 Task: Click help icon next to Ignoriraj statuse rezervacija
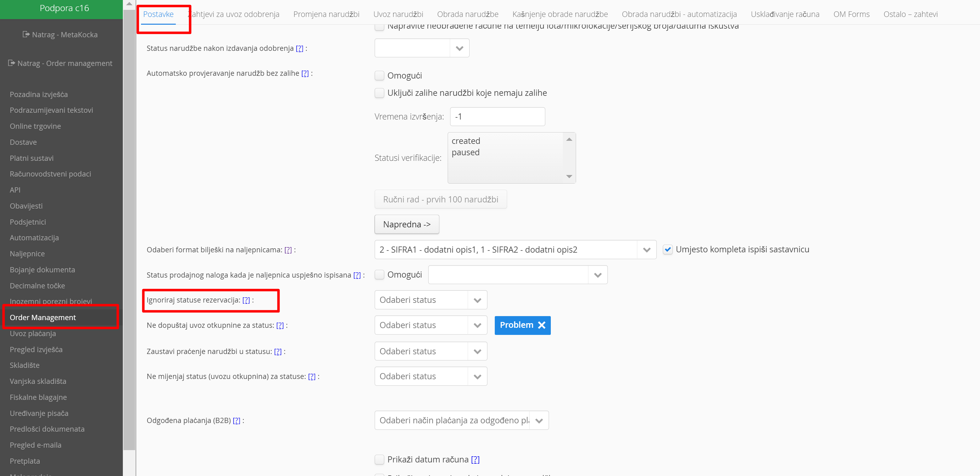pyautogui.click(x=246, y=300)
